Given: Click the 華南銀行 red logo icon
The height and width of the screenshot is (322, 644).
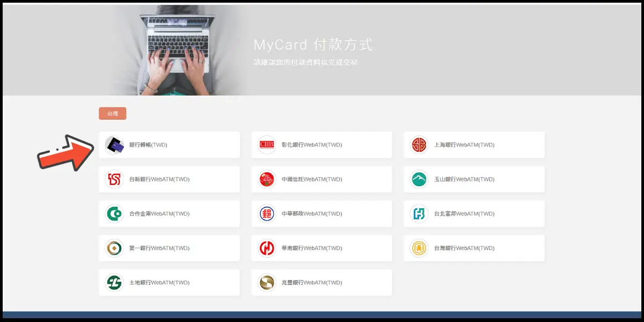Looking at the screenshot, I should [x=267, y=248].
